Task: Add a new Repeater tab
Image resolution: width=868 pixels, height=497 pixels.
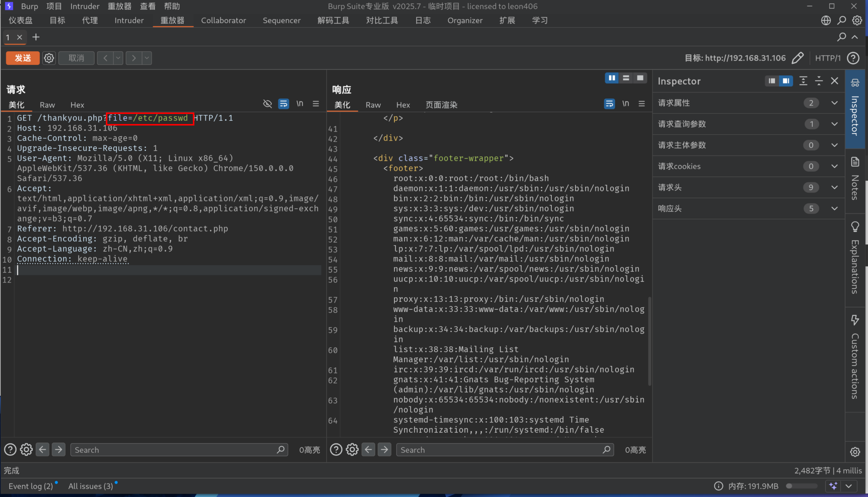Action: (x=36, y=37)
